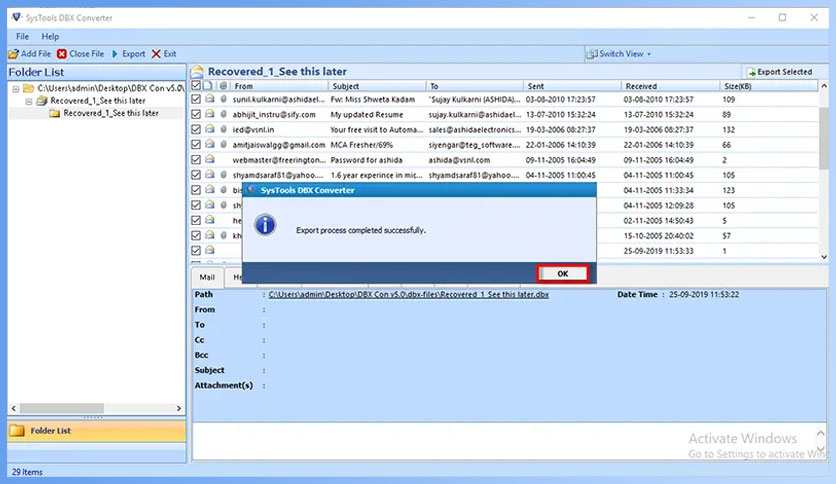
Task: Uncheck the ied@vsnl.in email checkbox
Action: pos(196,130)
